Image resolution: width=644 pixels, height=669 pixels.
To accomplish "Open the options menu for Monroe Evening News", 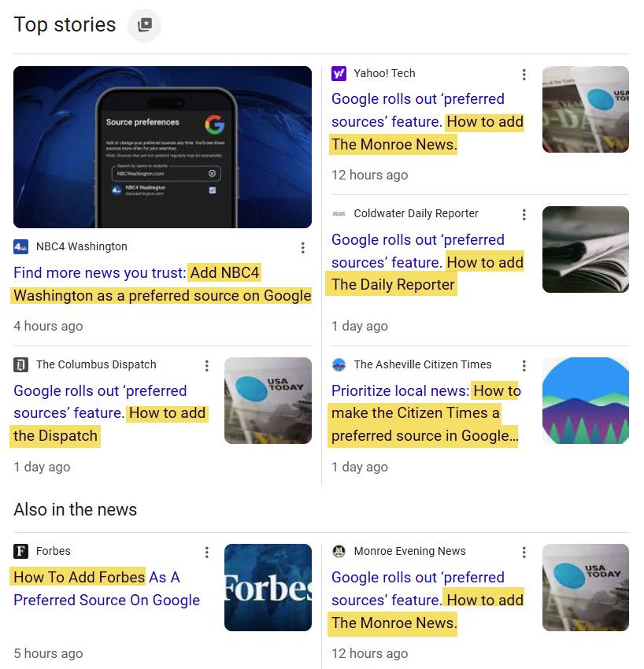I will click(x=524, y=553).
